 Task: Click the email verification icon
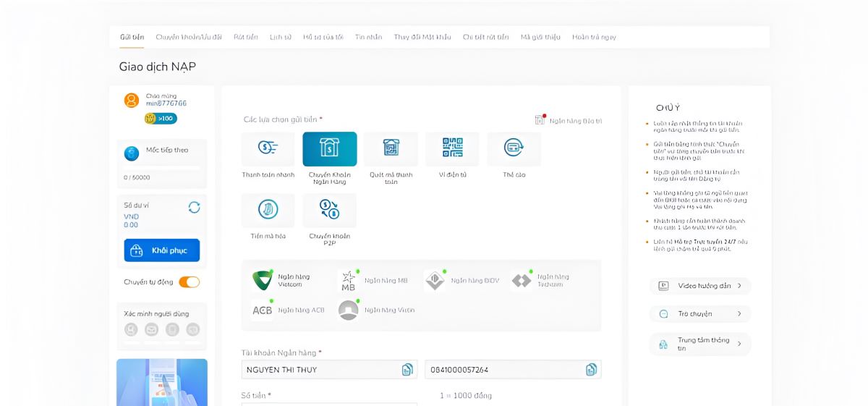[151, 329]
